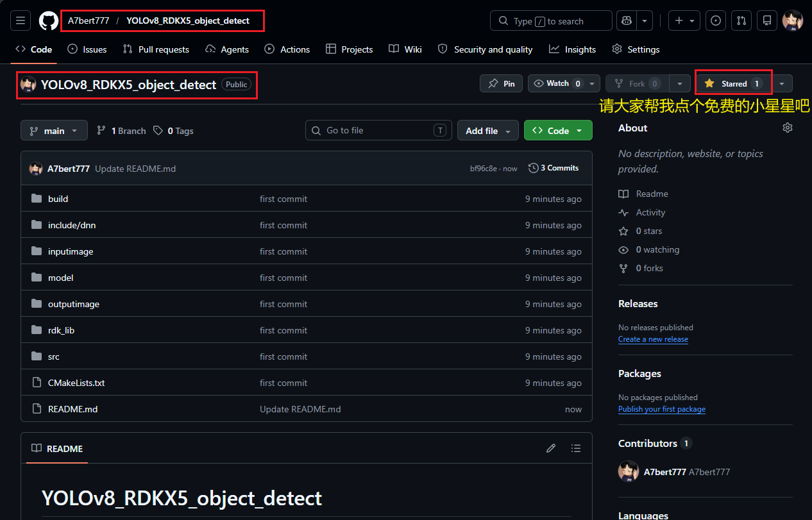Open the Add file dropdown

coord(488,130)
